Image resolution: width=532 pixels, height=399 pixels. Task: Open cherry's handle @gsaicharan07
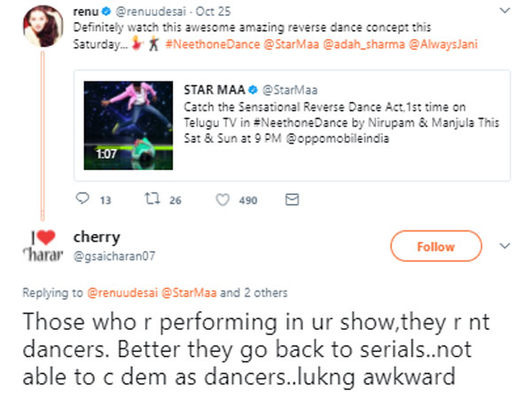(111, 257)
